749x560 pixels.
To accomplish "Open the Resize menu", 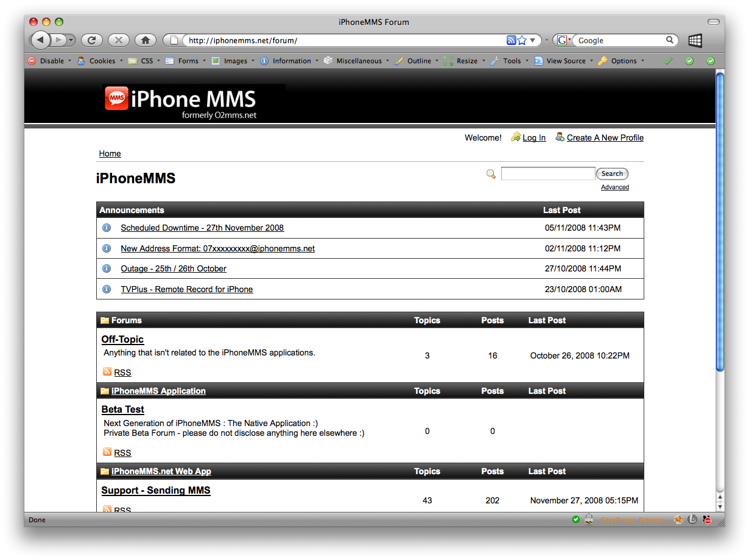I will [465, 61].
